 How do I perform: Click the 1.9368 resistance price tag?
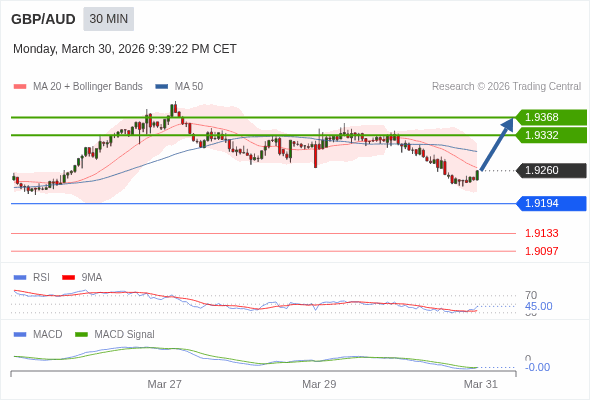pos(551,117)
